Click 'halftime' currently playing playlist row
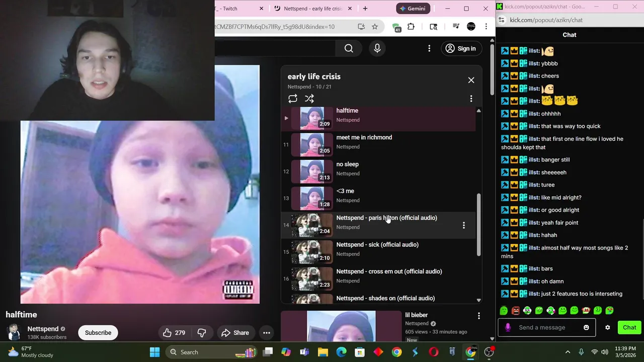 point(378,119)
